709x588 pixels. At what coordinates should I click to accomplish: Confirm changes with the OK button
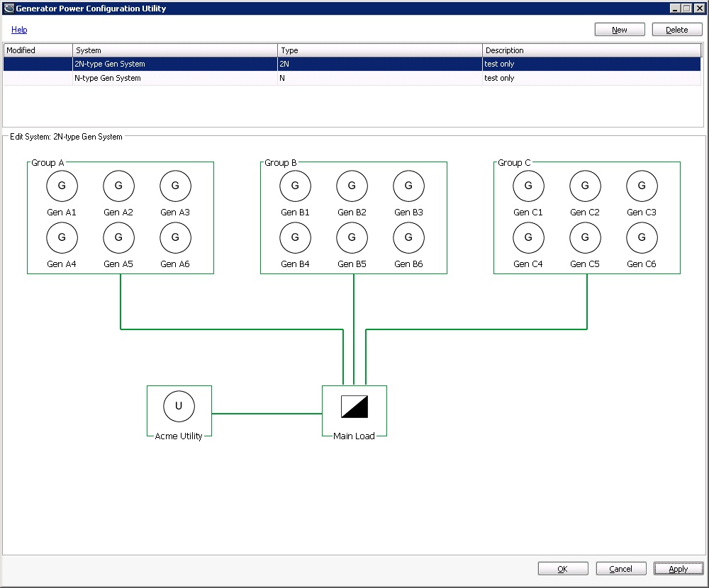(563, 569)
